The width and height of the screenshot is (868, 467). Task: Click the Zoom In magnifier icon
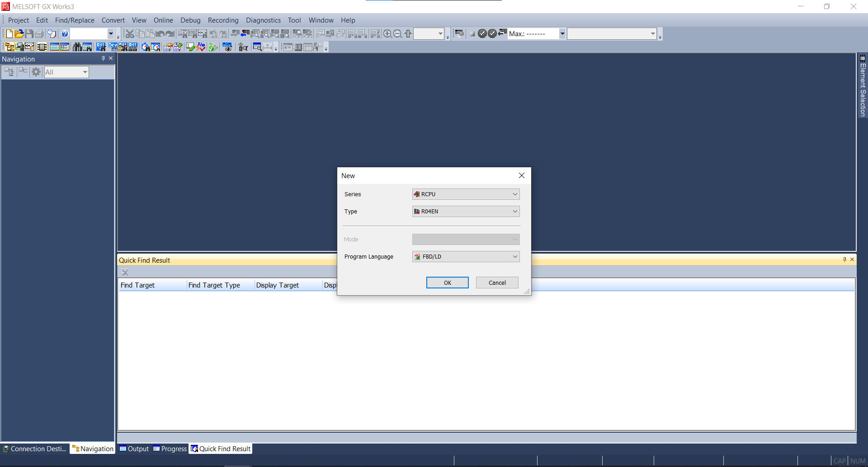(387, 33)
